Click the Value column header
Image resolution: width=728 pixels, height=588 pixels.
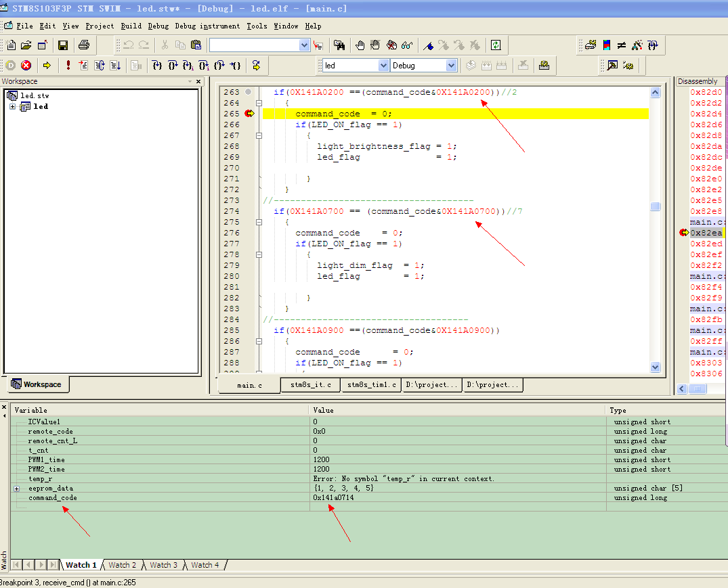point(457,411)
